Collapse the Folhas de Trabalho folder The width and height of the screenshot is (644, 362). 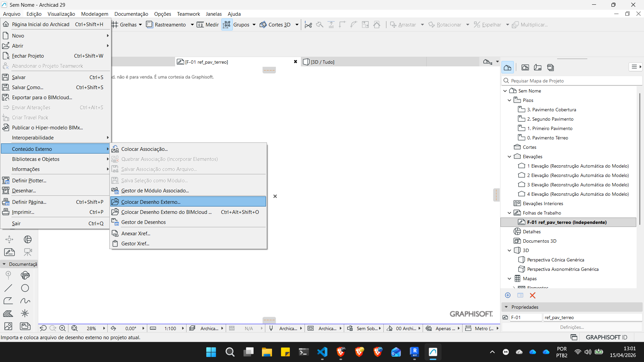[x=509, y=213]
